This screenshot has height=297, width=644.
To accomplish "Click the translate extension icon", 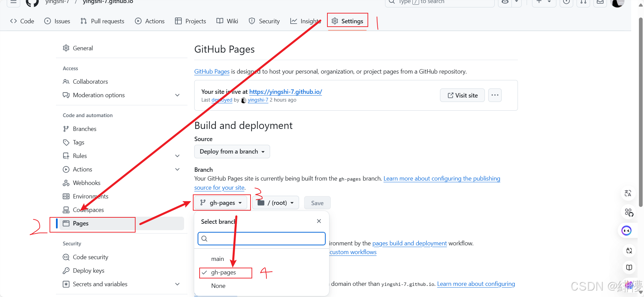I will click(628, 193).
